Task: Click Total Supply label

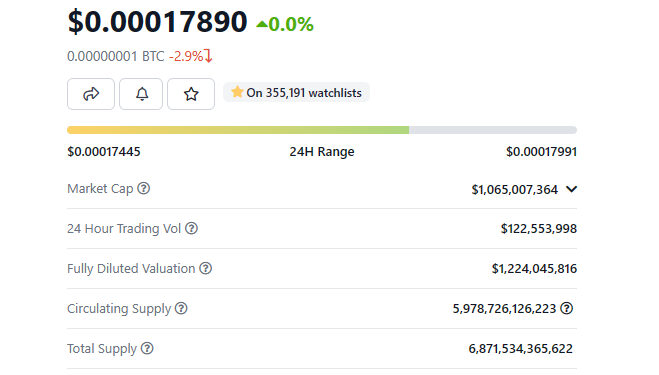Action: click(x=102, y=348)
